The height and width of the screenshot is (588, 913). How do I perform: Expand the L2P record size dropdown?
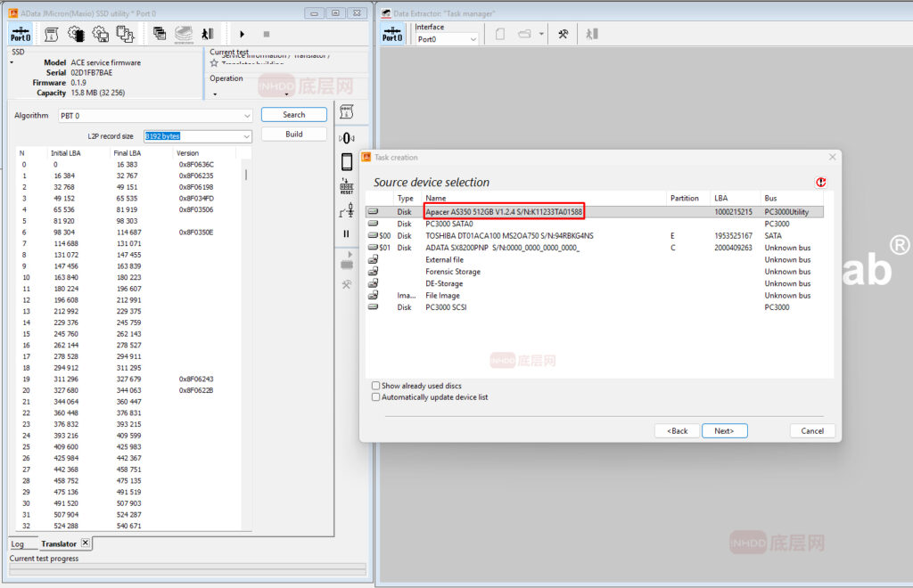(246, 136)
